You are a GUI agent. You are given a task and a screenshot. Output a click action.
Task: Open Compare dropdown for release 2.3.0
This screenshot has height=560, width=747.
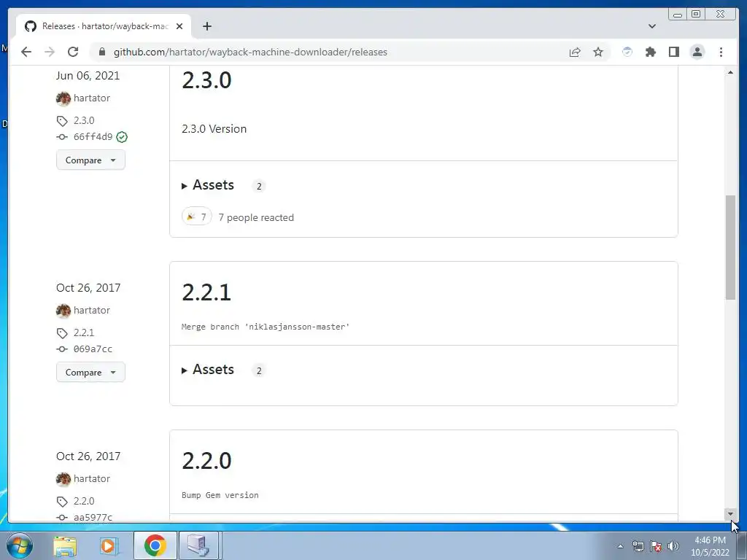tap(90, 160)
